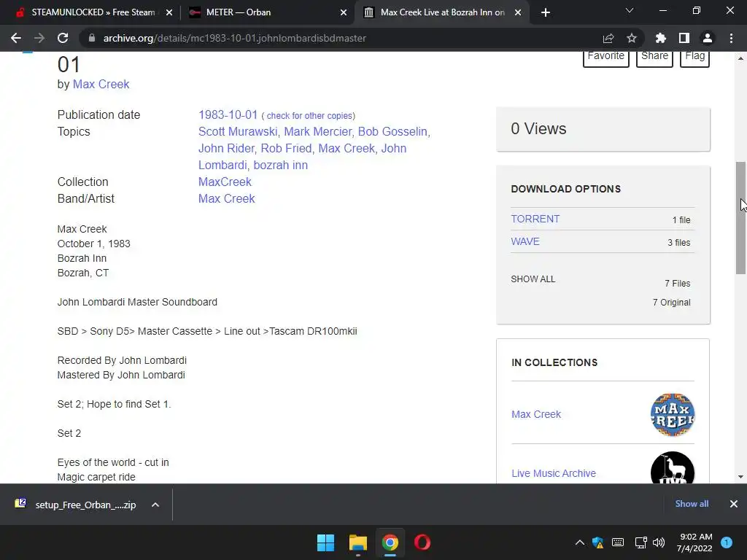This screenshot has height=560, width=747.
Task: Download the TORRENT option
Action: tap(535, 219)
